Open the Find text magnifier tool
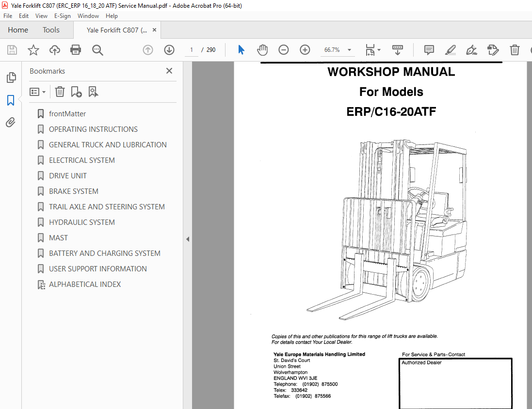Image resolution: width=532 pixels, height=409 pixels. pyautogui.click(x=97, y=50)
